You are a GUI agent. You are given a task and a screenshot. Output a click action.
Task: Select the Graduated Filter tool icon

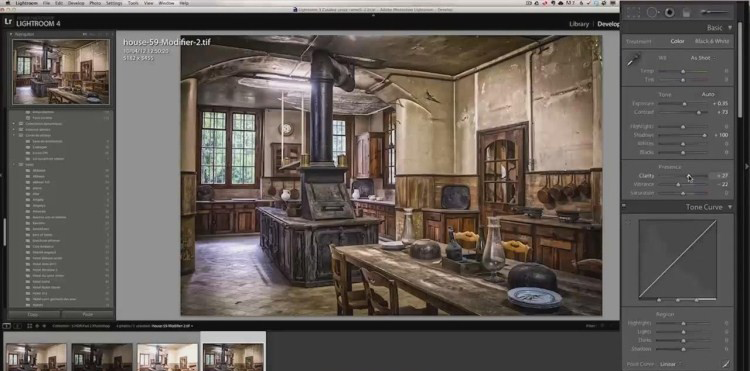point(687,13)
